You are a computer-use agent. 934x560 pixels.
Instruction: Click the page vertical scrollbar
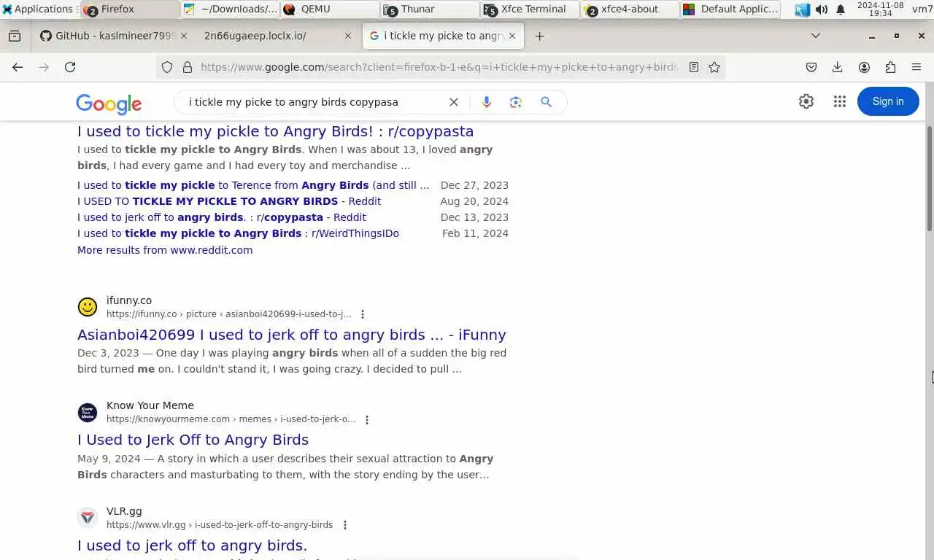click(x=929, y=179)
